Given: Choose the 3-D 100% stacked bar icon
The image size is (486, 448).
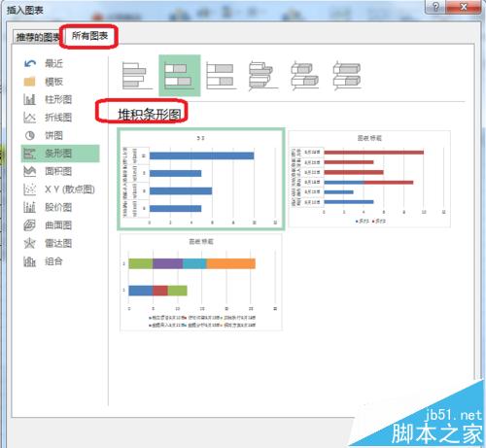Looking at the screenshot, I should 347,76.
